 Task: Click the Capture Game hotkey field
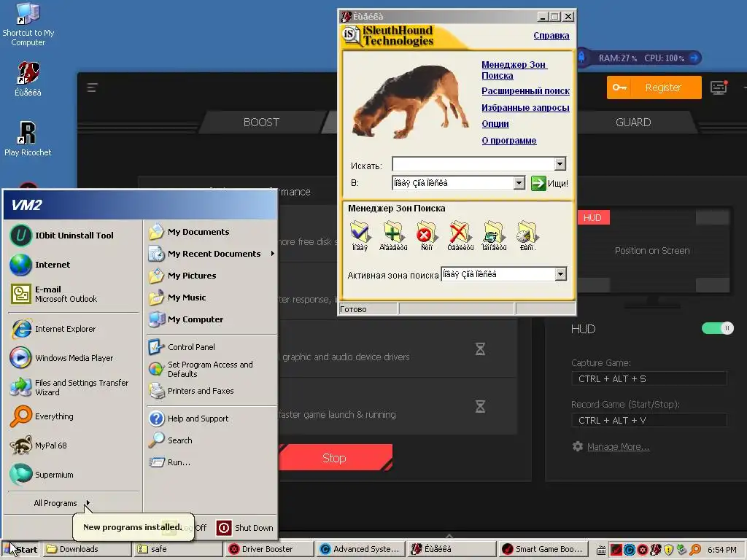pos(649,378)
